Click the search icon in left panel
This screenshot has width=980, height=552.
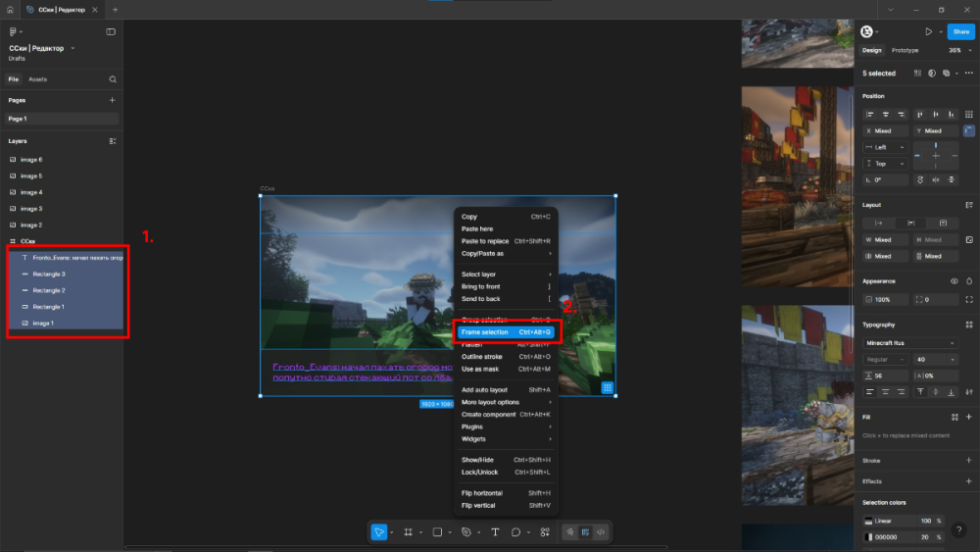[x=113, y=79]
